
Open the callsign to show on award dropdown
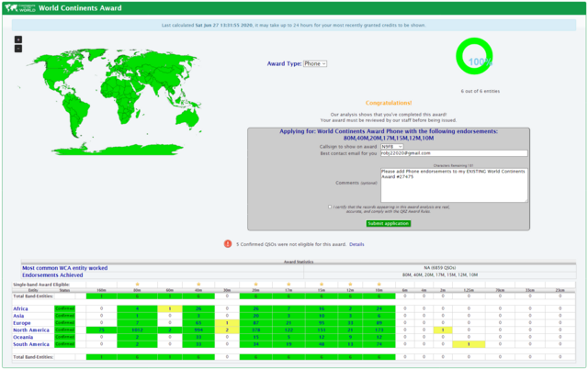pyautogui.click(x=392, y=147)
